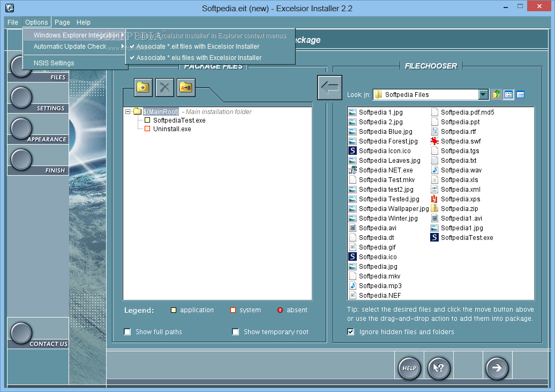The width and height of the screenshot is (555, 392).
Task: Switch file chooser to list view icon
Action: pyautogui.click(x=508, y=94)
